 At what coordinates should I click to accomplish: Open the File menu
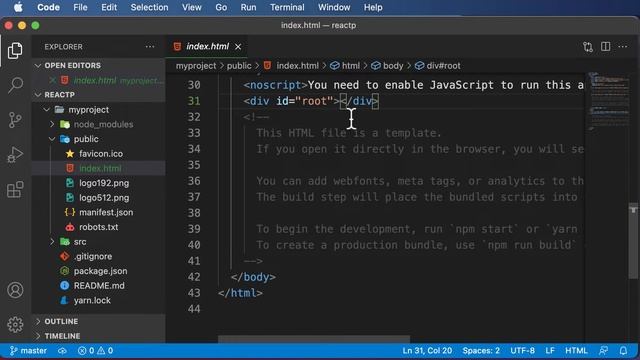click(x=80, y=7)
